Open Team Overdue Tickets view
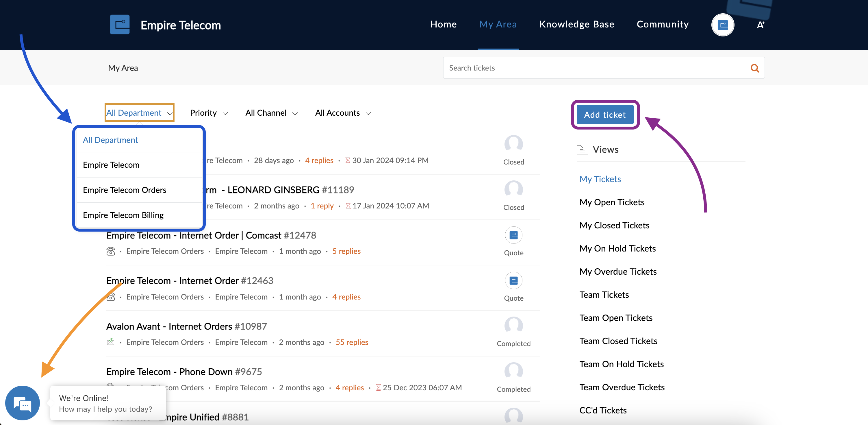868x425 pixels. (x=622, y=387)
